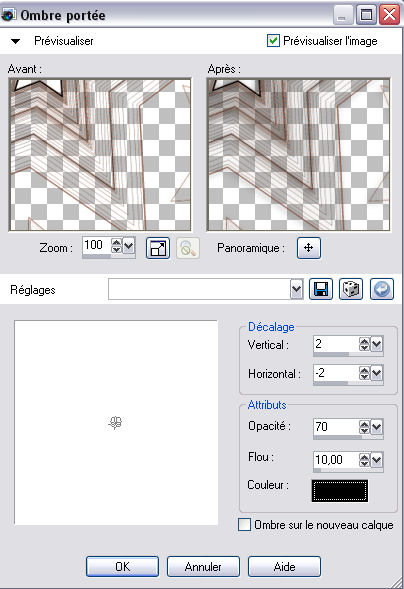
Task: Collapse the Prévisualiser disclosure triangle
Action: (x=15, y=41)
